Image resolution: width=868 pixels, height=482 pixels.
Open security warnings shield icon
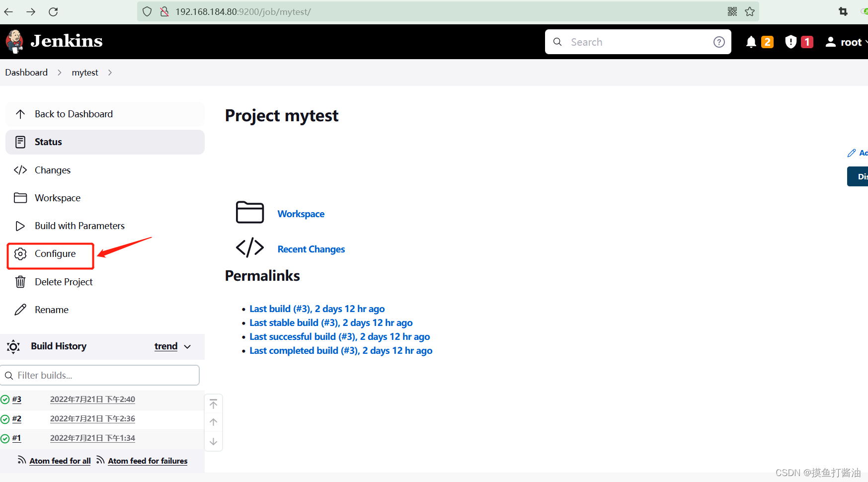(790, 42)
